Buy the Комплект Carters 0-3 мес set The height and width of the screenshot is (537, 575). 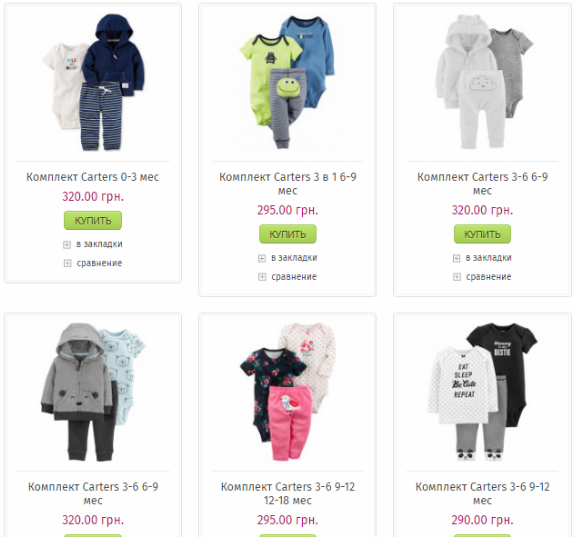click(93, 220)
